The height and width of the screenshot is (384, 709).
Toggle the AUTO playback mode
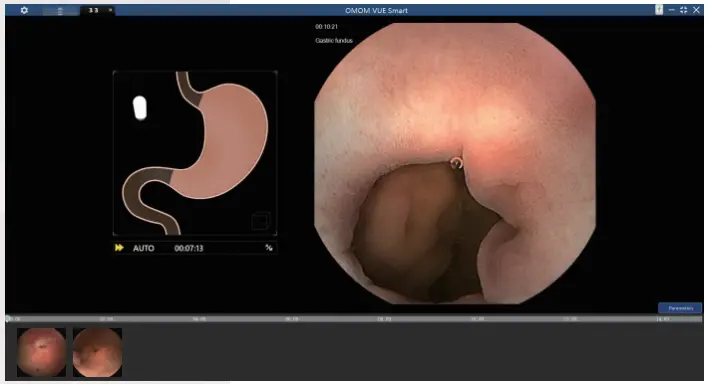[x=143, y=248]
